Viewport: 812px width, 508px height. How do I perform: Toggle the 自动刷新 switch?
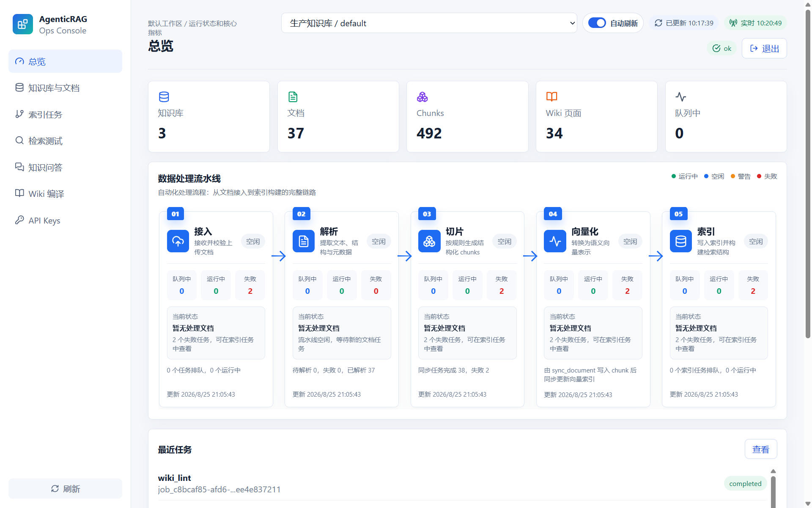597,23
